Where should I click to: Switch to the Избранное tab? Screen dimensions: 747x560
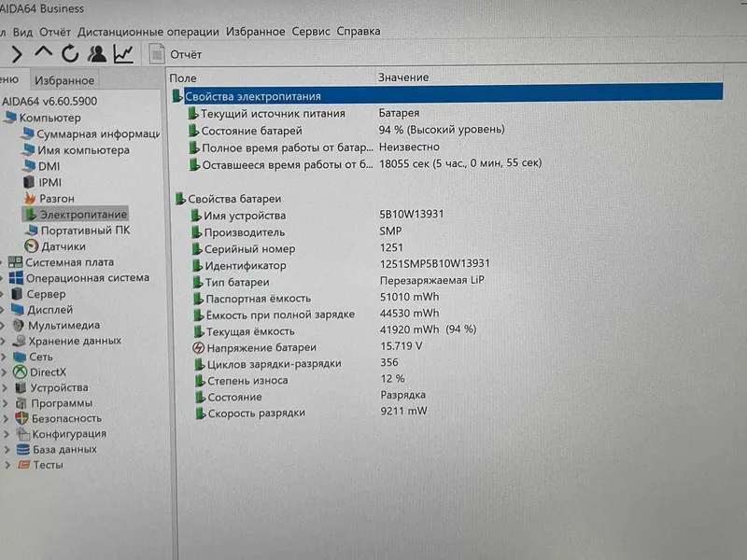pos(64,80)
